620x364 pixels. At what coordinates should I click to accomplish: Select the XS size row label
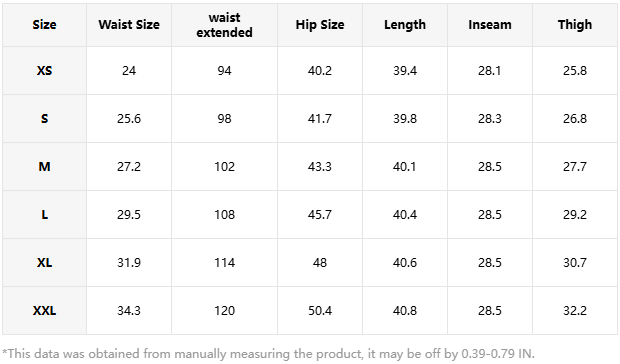pyautogui.click(x=44, y=71)
